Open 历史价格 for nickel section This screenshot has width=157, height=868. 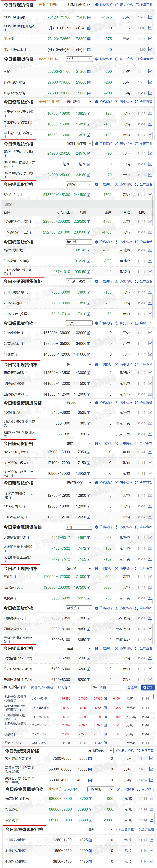pyautogui.click(x=124, y=242)
